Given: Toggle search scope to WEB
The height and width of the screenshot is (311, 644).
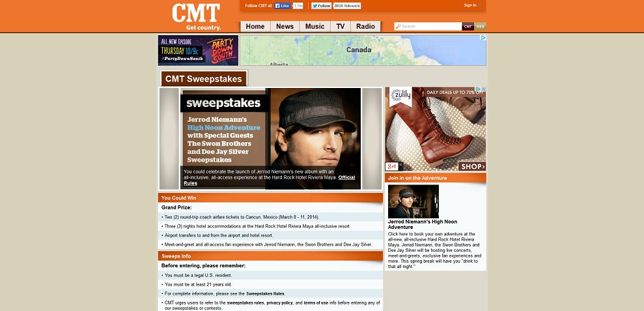Looking at the screenshot, I should [480, 26].
